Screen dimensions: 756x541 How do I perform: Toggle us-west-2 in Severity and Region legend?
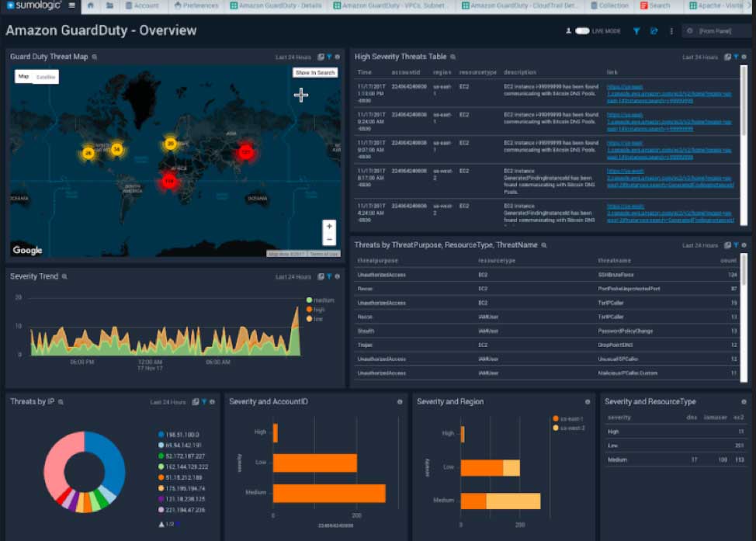pos(569,428)
